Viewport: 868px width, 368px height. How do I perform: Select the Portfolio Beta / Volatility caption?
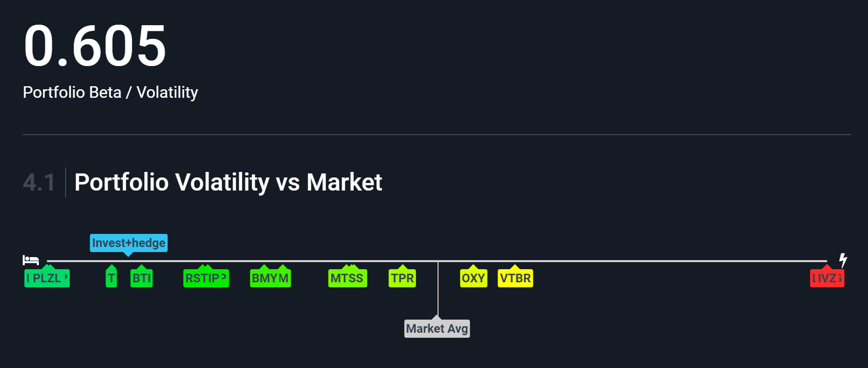click(111, 92)
